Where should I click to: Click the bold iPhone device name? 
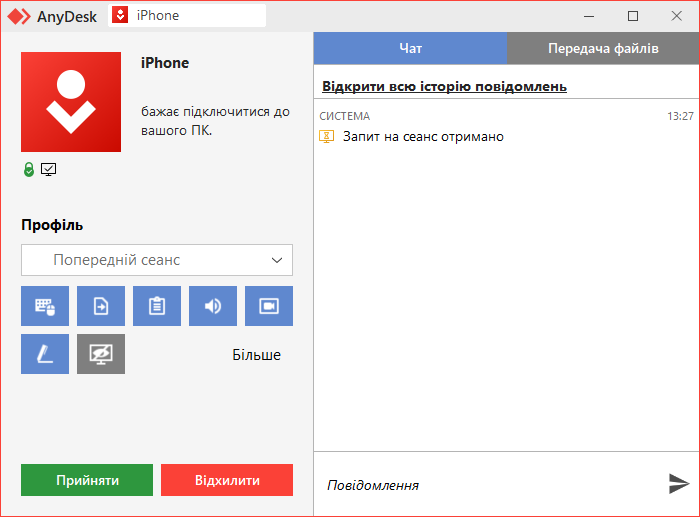pos(165,63)
